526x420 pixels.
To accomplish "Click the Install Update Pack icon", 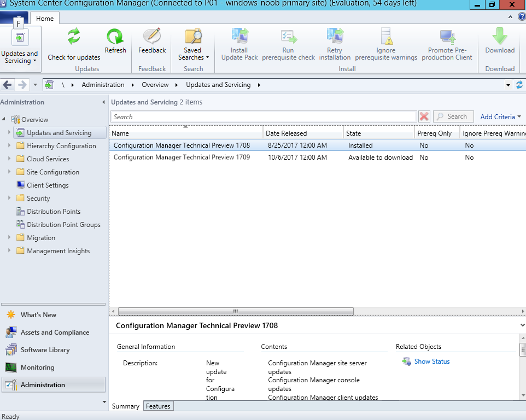I will 239,36.
